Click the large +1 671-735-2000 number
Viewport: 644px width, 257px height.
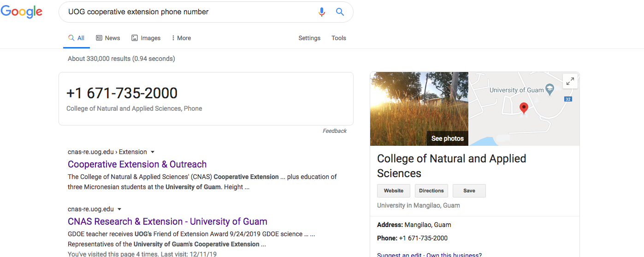(x=122, y=93)
